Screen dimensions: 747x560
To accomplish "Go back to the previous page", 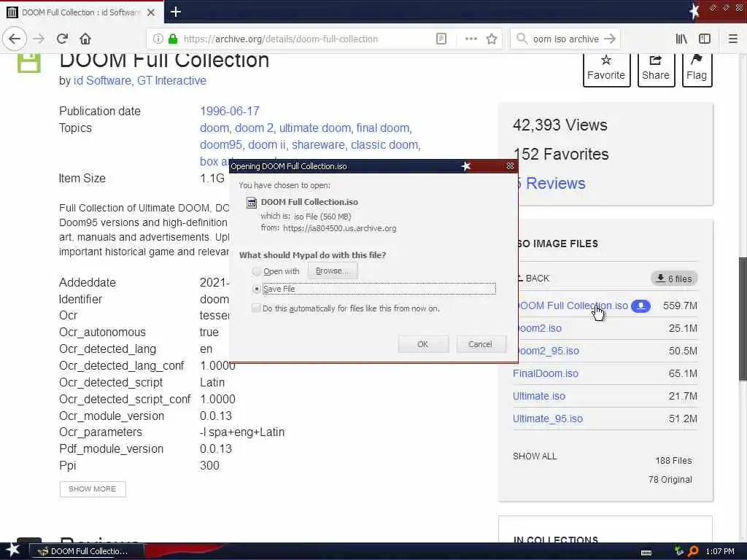I will [15, 39].
